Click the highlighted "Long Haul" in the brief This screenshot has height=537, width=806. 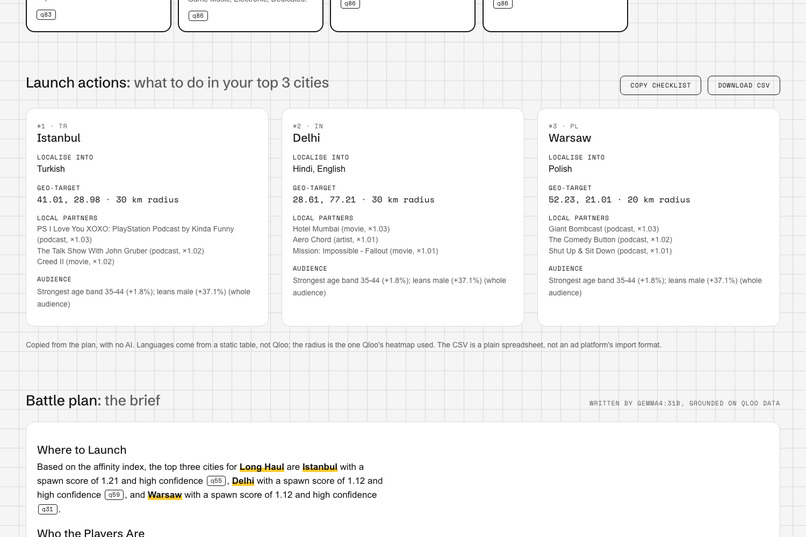[262, 467]
